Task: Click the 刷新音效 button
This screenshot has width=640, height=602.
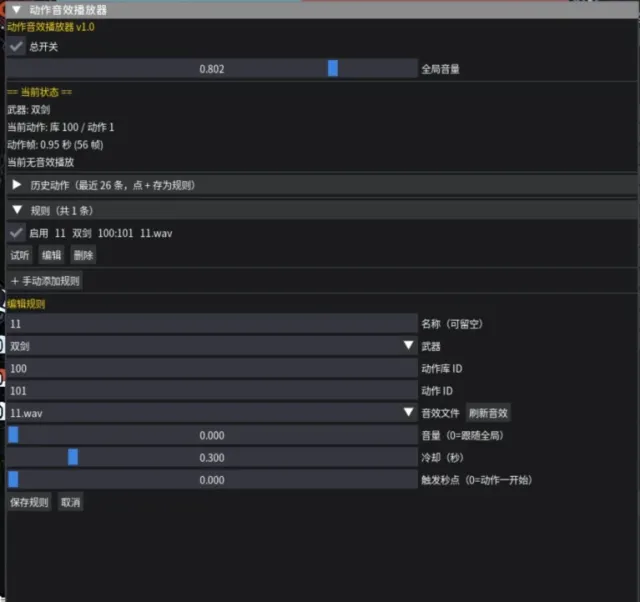Action: 488,413
